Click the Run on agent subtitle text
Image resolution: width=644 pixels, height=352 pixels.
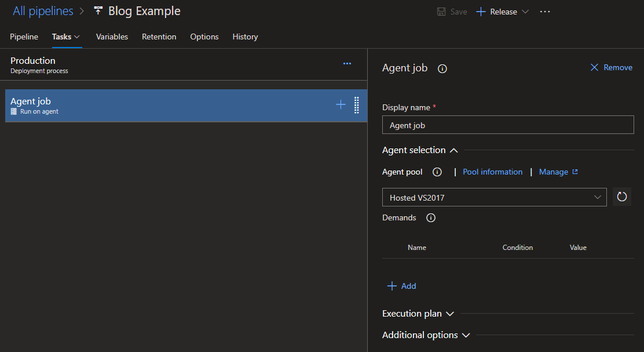click(x=39, y=111)
